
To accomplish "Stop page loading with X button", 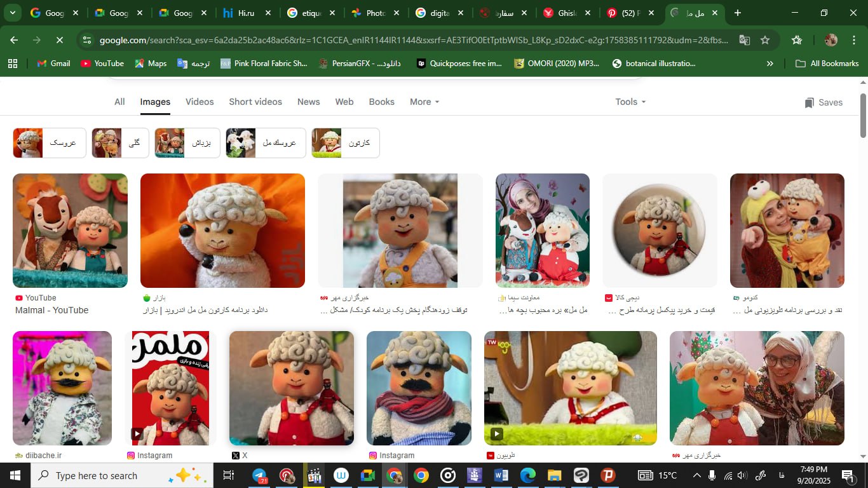I will tap(59, 40).
